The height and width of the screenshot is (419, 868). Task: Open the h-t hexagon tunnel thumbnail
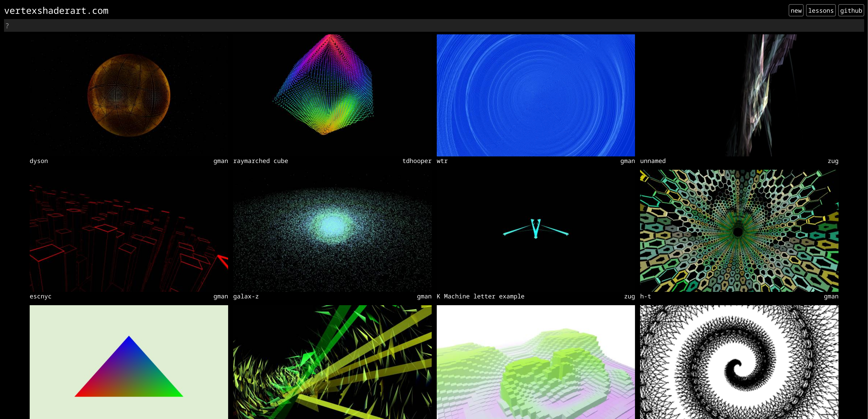[x=739, y=231]
